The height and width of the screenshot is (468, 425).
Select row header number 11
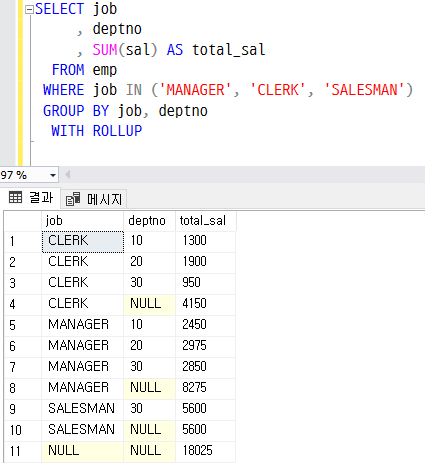23,451
